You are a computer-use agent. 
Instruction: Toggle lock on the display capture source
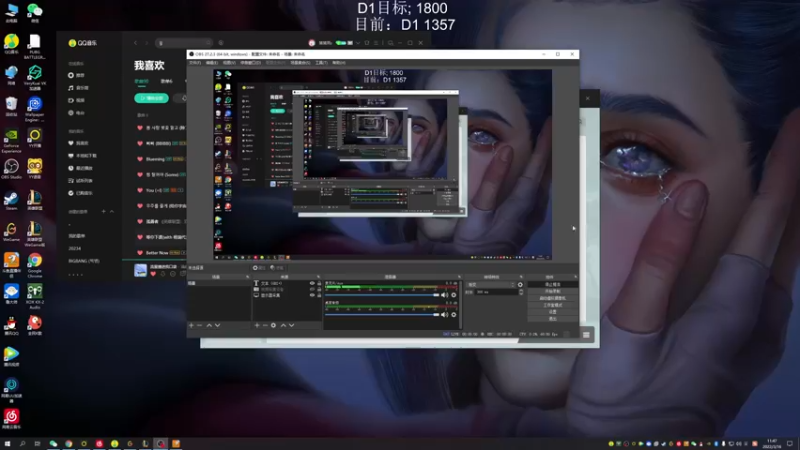319,295
